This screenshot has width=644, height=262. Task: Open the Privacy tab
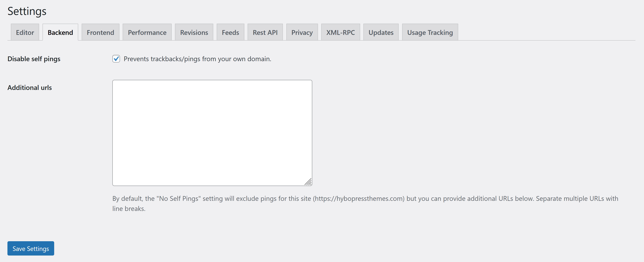(302, 32)
